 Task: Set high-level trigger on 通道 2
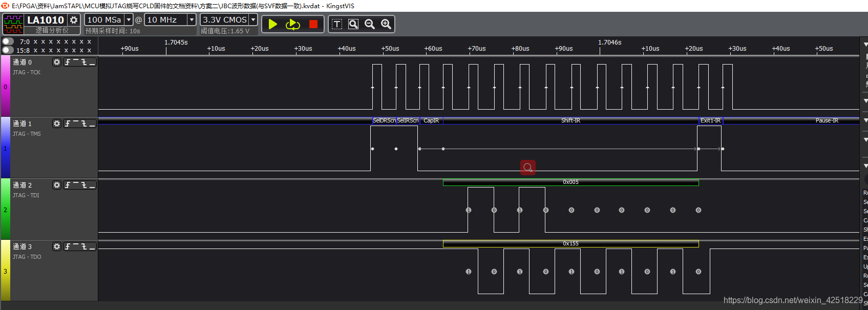point(76,185)
